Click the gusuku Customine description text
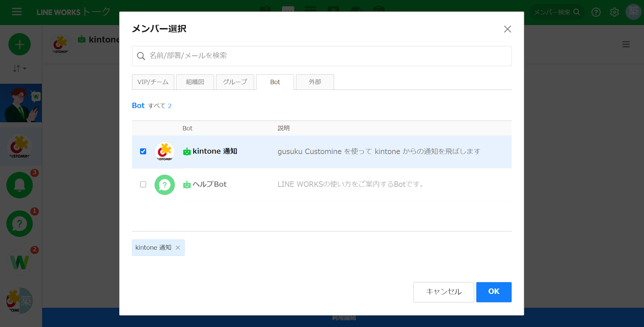Screen dimensions: 644x327 tap(379, 151)
